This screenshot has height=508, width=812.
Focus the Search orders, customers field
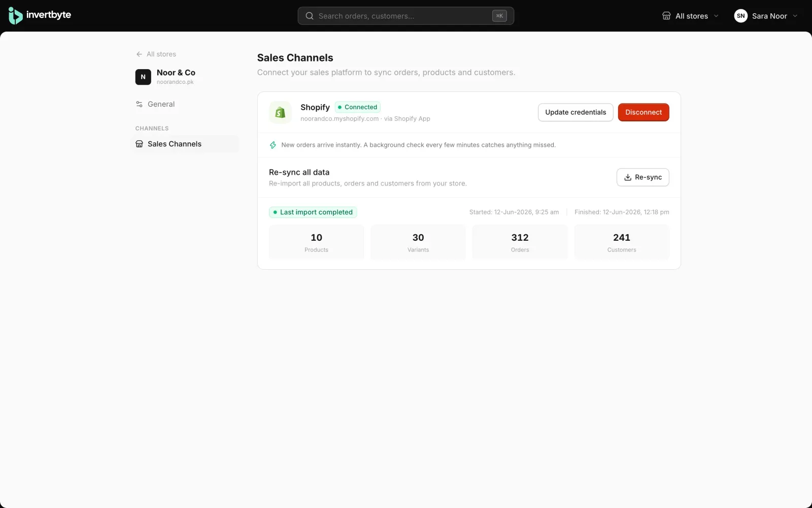pos(405,16)
